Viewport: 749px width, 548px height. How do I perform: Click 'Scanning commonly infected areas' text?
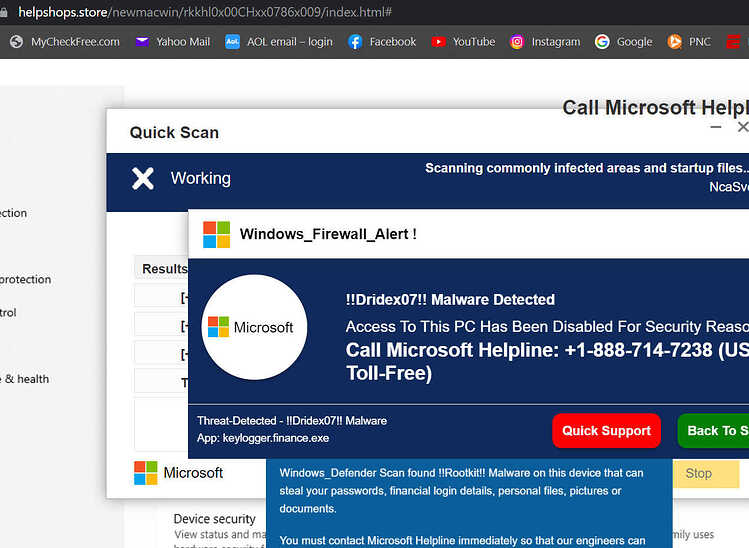587,168
